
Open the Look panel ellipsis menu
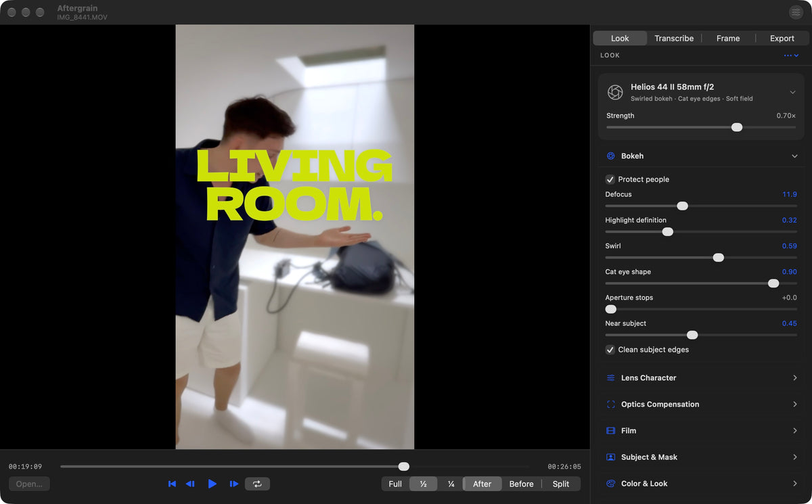pos(791,55)
